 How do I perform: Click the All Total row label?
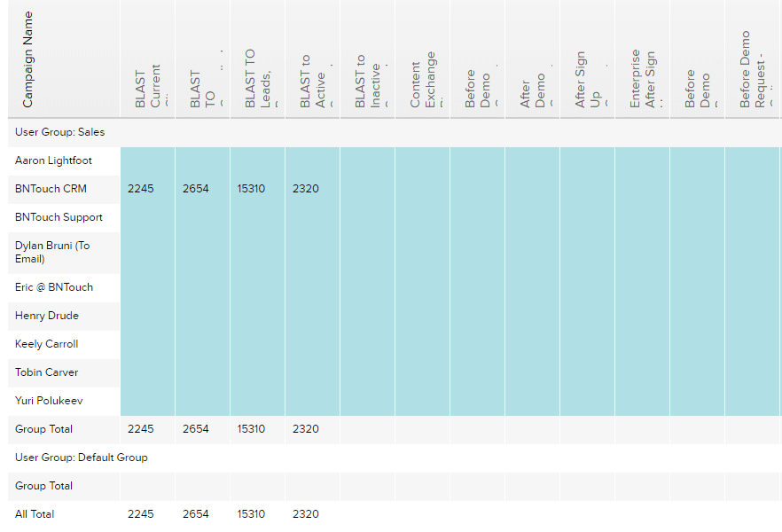35,514
